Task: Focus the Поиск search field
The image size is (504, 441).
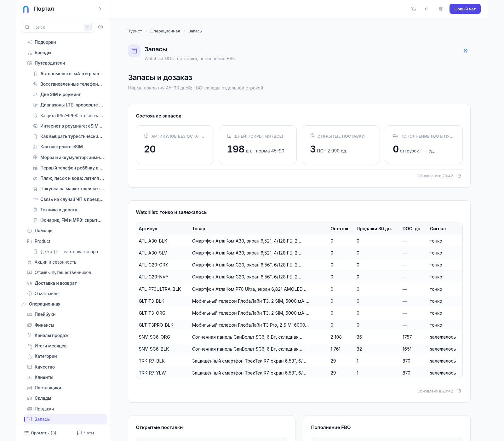Action: pos(57,27)
